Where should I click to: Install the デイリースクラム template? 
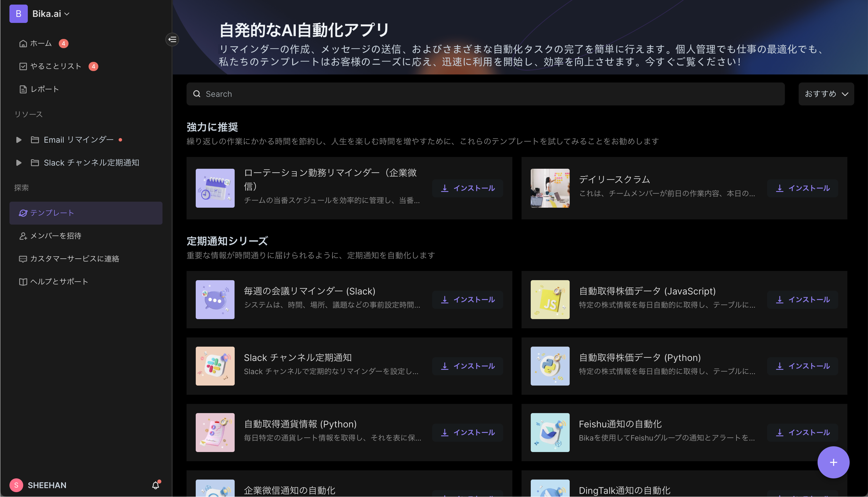pyautogui.click(x=802, y=188)
